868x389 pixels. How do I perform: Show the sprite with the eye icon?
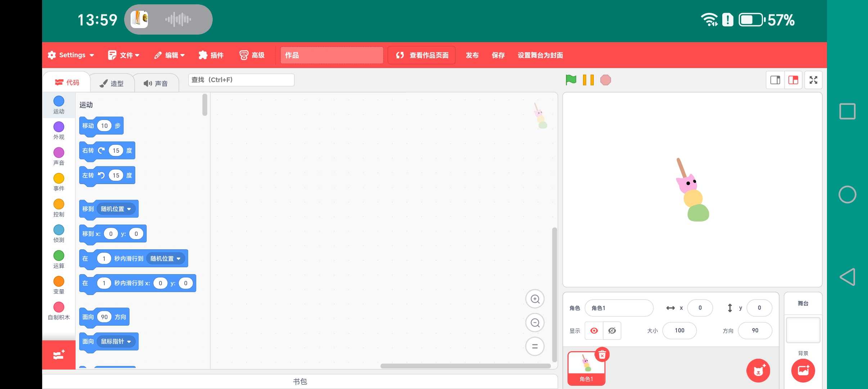[x=594, y=330]
